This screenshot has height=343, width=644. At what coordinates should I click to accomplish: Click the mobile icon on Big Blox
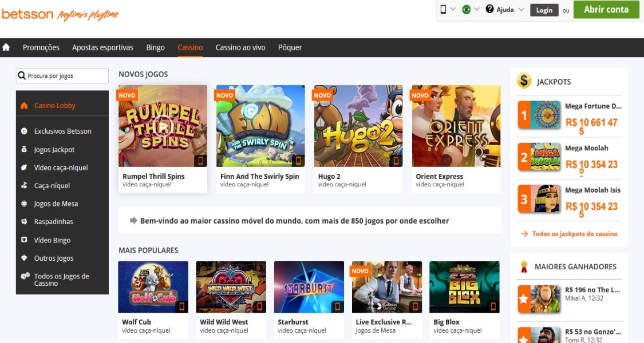(x=493, y=306)
